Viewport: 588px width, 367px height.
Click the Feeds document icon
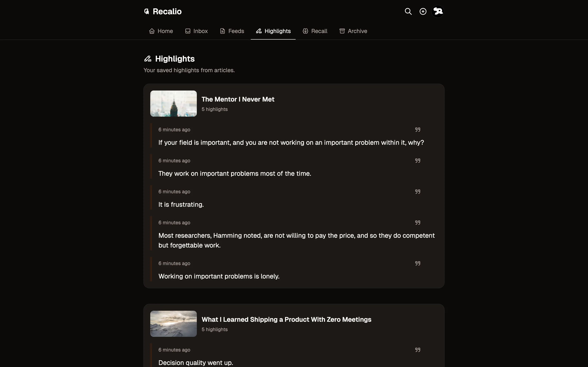[x=223, y=31]
